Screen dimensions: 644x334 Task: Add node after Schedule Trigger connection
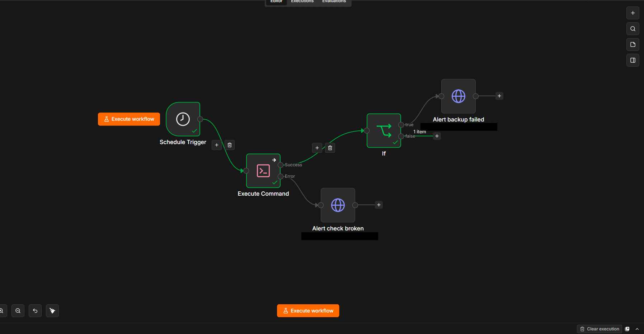point(217,145)
